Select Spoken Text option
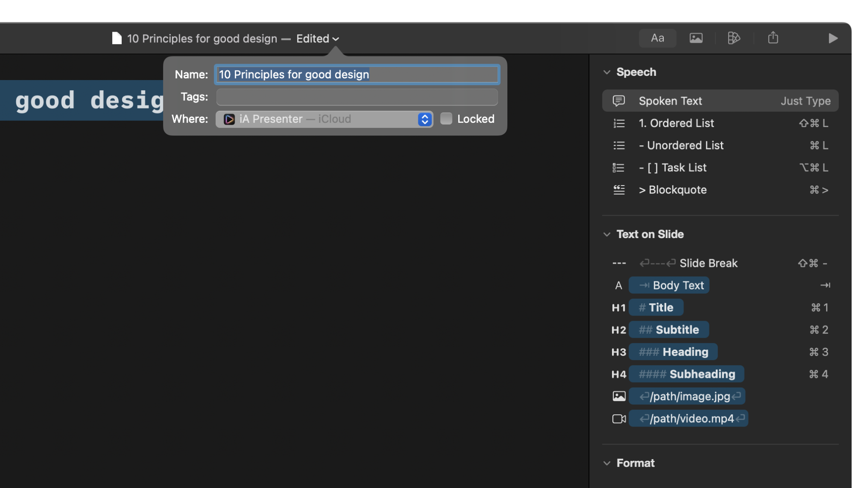Screen dimensions: 868x488 720,101
